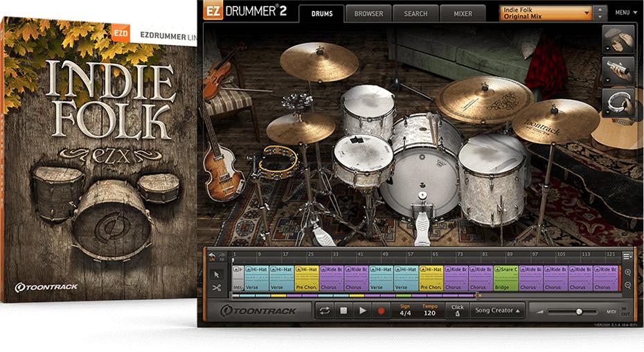Hit the hi-hat cymbals

(x=301, y=128)
